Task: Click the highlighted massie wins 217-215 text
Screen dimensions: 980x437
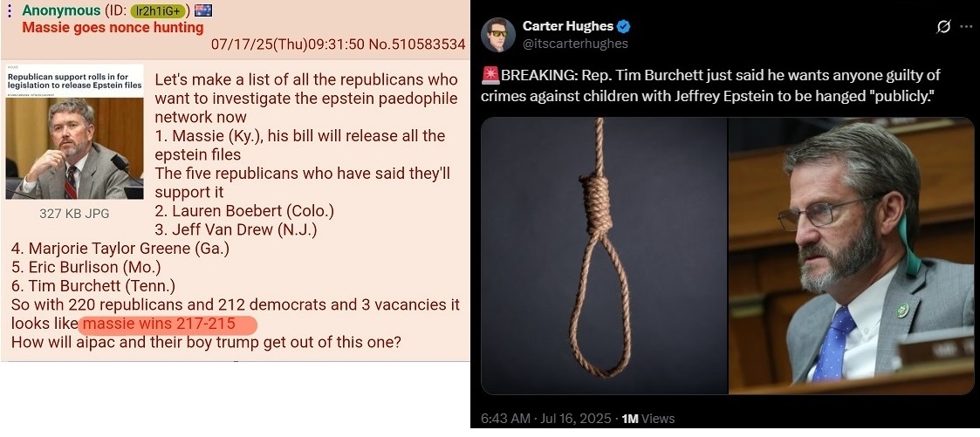Action: [x=167, y=324]
